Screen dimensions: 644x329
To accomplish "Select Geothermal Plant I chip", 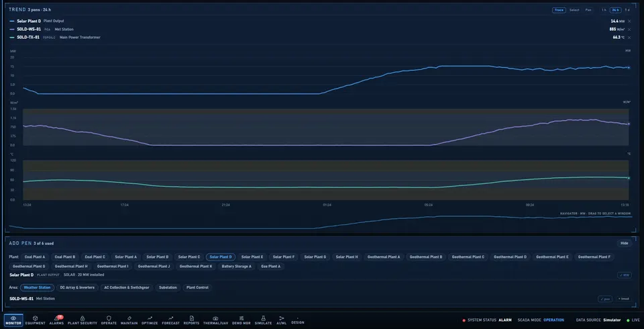I will [113, 267].
